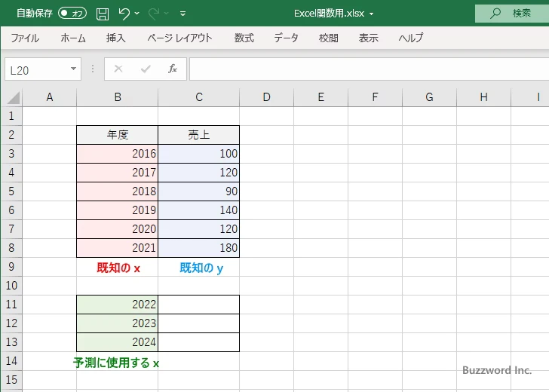Open the データ ribbon tab
The height and width of the screenshot is (392, 549).
(286, 38)
